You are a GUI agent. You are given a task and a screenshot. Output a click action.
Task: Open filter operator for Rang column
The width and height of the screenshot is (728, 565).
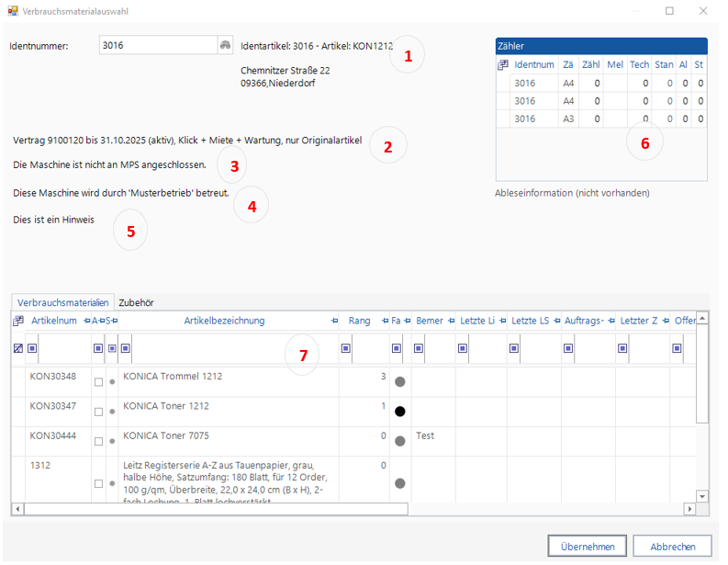[x=346, y=348]
